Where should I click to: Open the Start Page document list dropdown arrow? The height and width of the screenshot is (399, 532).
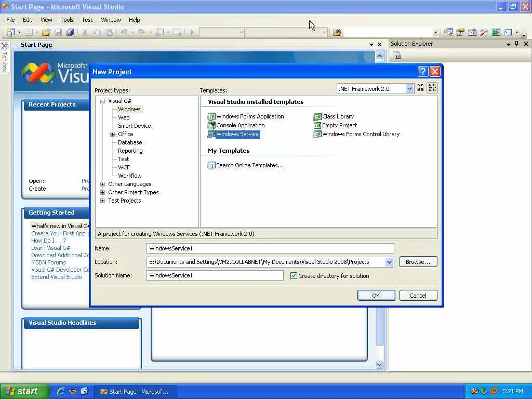pos(371,45)
